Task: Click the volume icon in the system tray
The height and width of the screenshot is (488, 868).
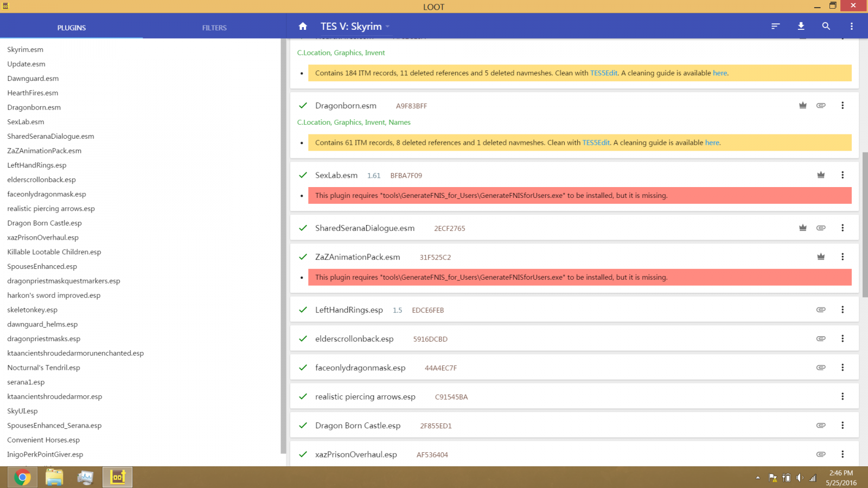Action: (x=800, y=478)
